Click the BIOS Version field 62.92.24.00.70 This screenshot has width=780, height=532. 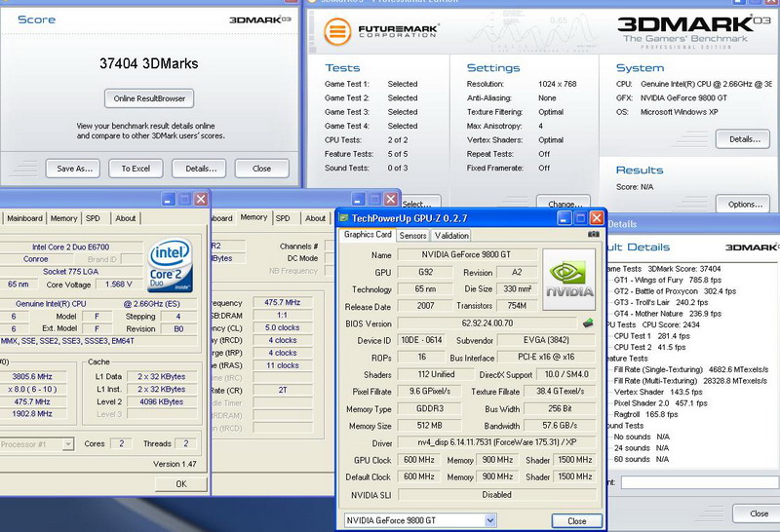pos(487,323)
